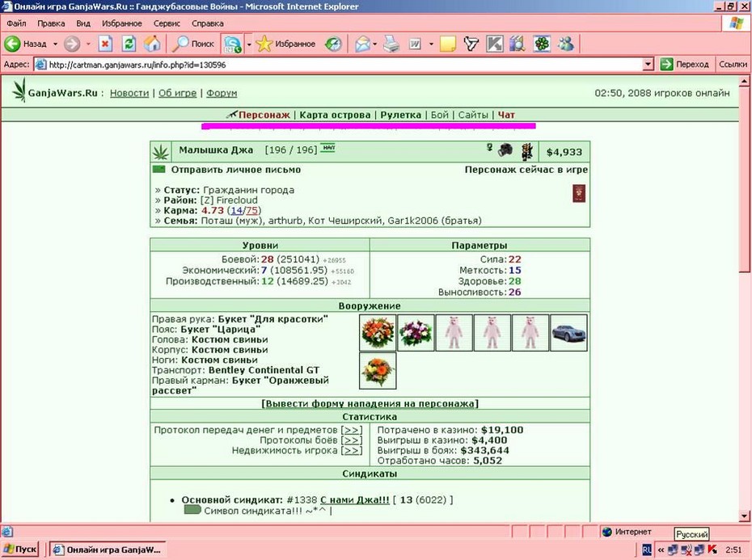Viewport: 752px width, 560px height.
Task: Open the Back button history dropdown arrow
Action: 55,44
